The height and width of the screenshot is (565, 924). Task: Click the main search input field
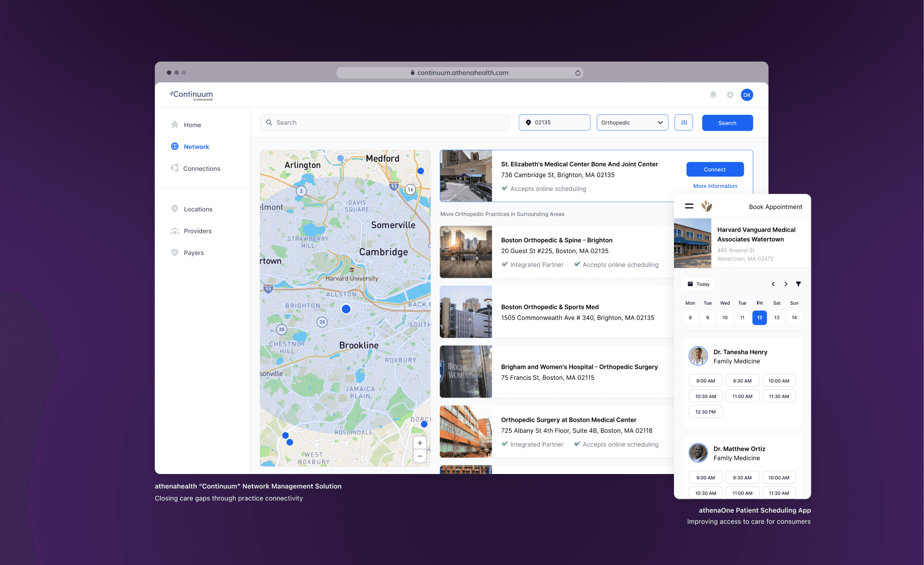click(x=385, y=123)
